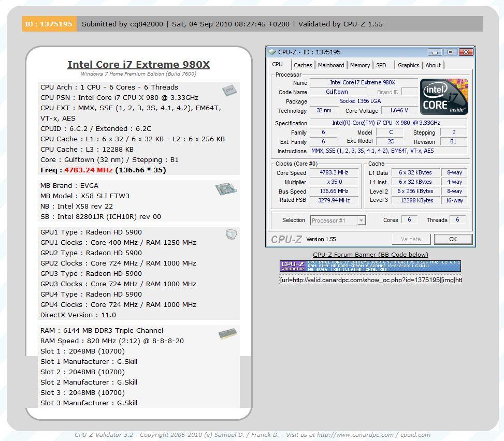Click the Name field Intel Core i7 Extreme 980X
Screen dimensions: 504x441
tap(364, 82)
